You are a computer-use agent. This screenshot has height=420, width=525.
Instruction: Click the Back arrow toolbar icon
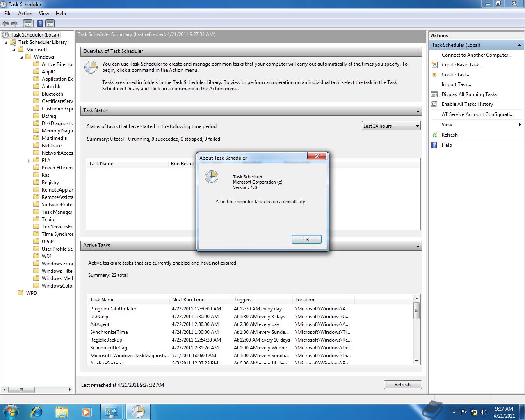(5, 24)
